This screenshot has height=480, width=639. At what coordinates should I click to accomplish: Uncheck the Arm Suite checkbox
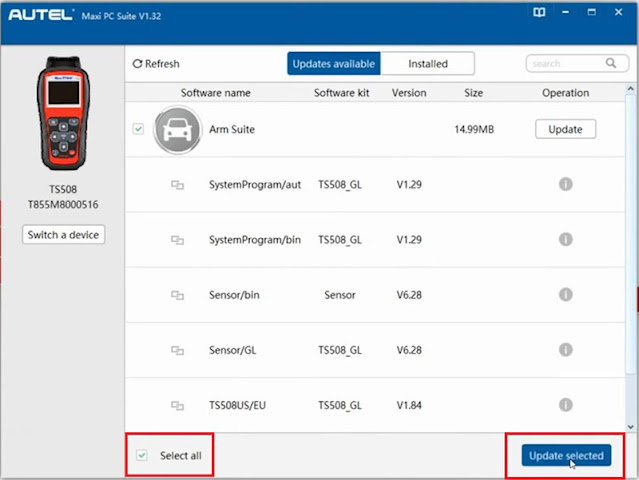(138, 129)
